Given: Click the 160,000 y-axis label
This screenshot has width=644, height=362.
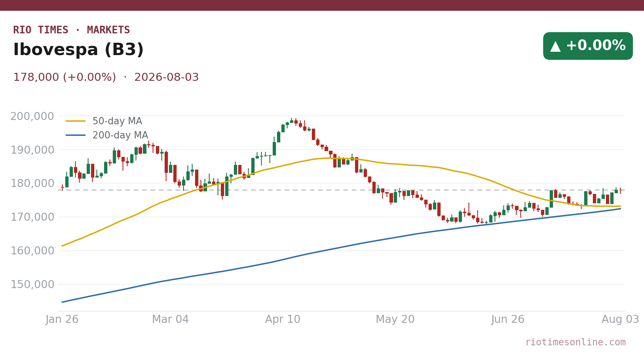Looking at the screenshot, I should 32,251.
